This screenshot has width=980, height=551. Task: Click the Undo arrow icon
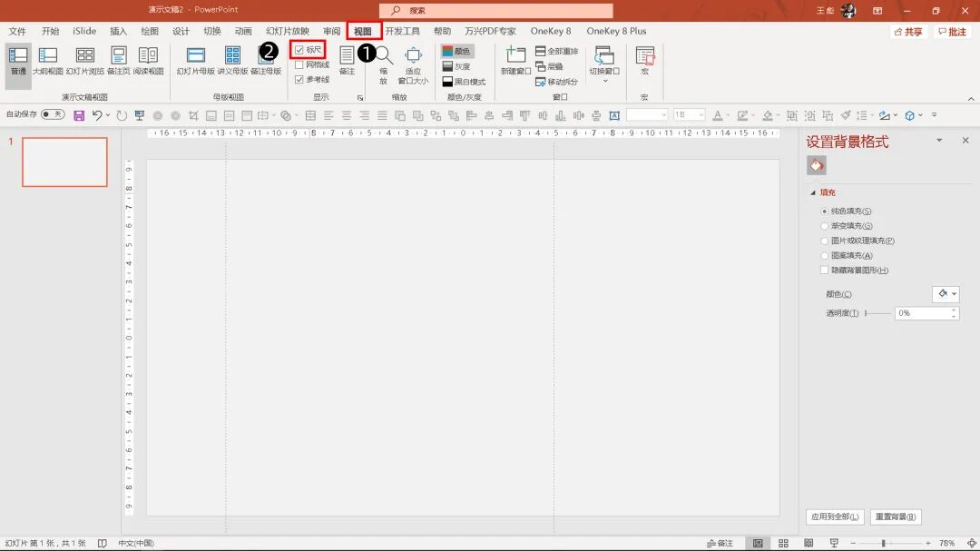click(97, 115)
